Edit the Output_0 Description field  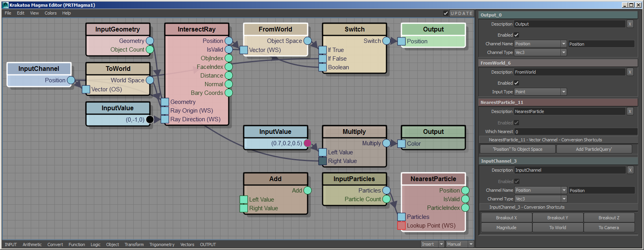(569, 24)
